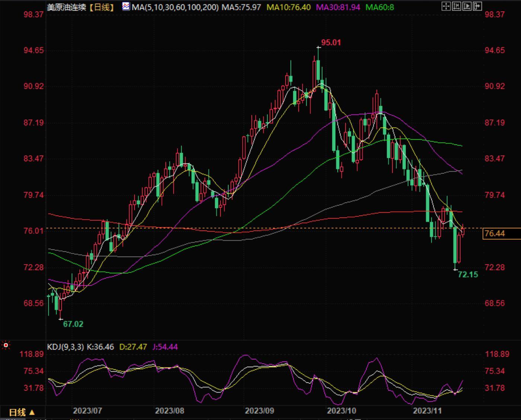Click the red sun marker icon beside KDJ

tap(6, 346)
